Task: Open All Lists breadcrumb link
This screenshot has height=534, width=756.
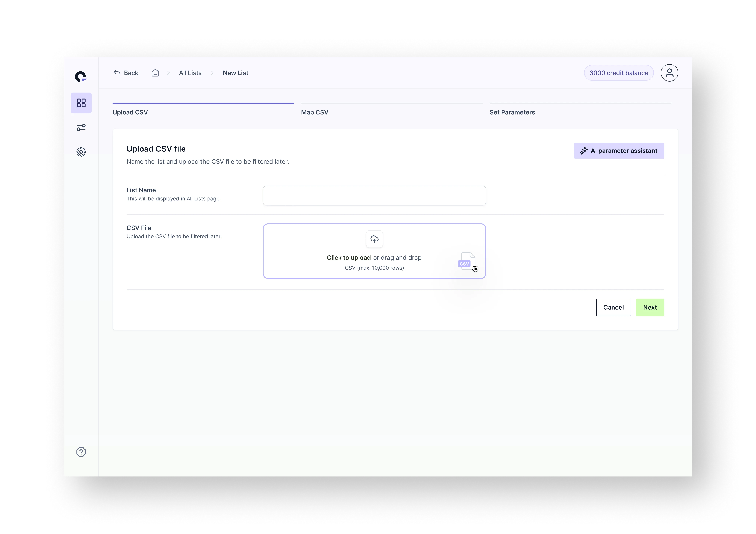Action: click(x=190, y=73)
